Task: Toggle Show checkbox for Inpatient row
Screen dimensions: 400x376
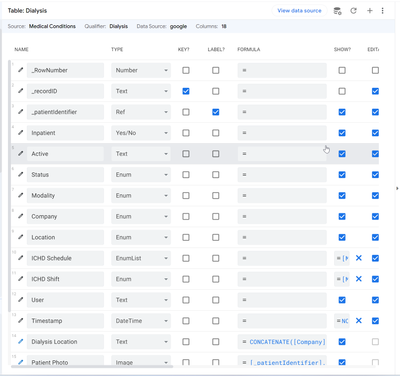Action: tap(342, 133)
